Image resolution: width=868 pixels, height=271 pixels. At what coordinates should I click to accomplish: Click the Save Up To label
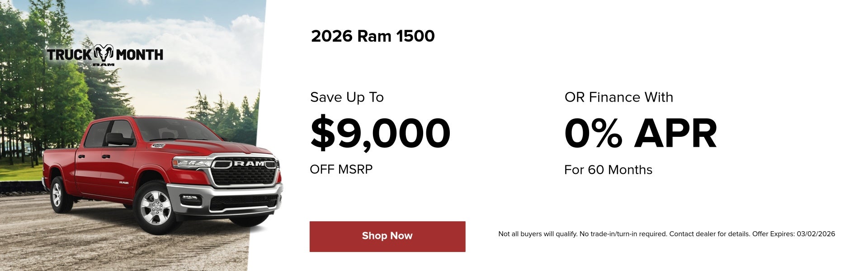pyautogui.click(x=347, y=97)
